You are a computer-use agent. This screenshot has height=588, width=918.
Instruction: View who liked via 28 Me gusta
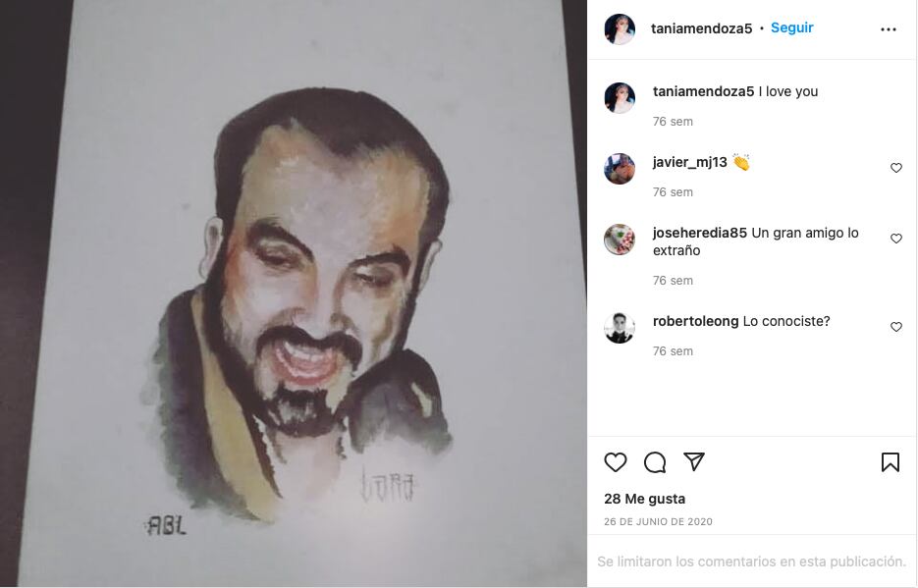pos(645,499)
